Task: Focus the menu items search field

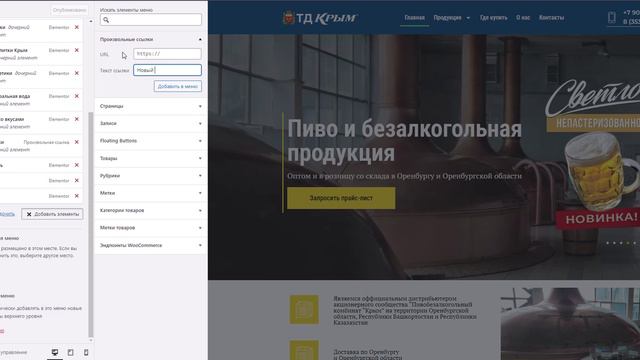Action: point(151,20)
